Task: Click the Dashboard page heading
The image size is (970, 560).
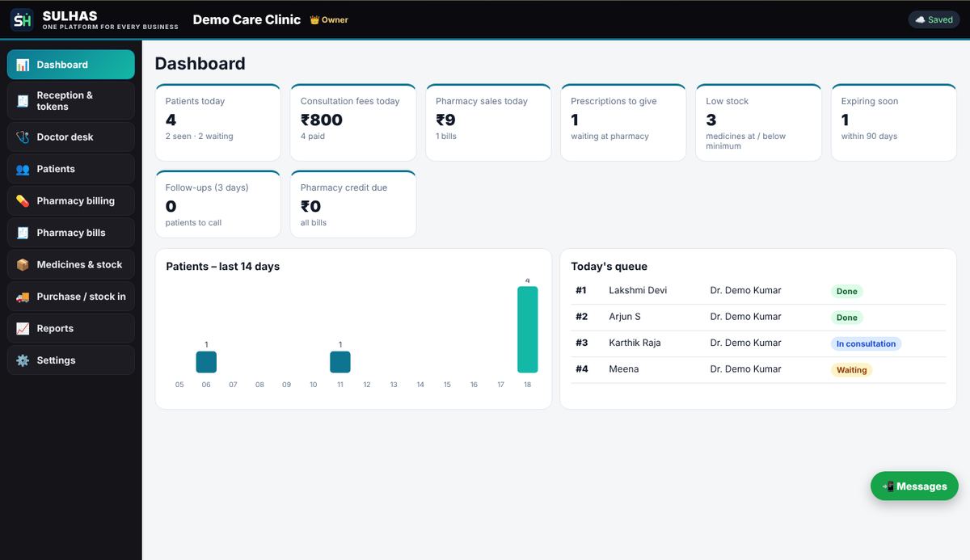Action: click(200, 64)
